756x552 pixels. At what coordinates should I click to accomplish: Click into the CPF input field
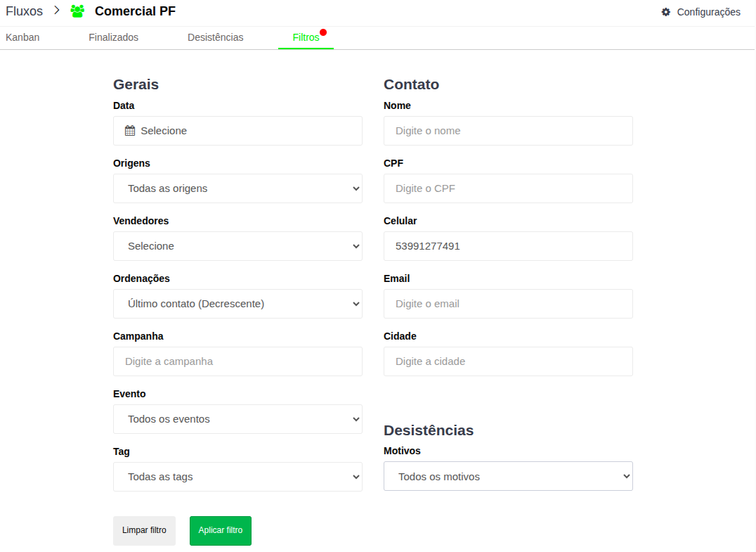click(x=508, y=188)
